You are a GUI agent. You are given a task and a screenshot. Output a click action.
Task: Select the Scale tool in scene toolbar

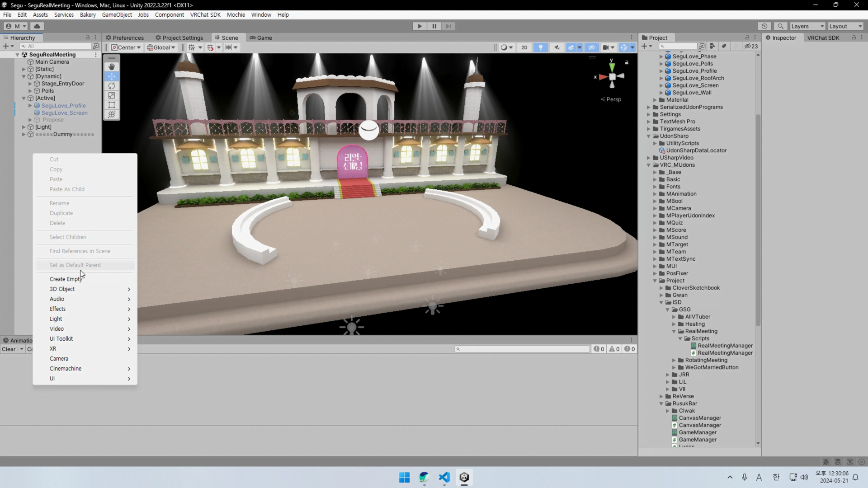(x=112, y=95)
